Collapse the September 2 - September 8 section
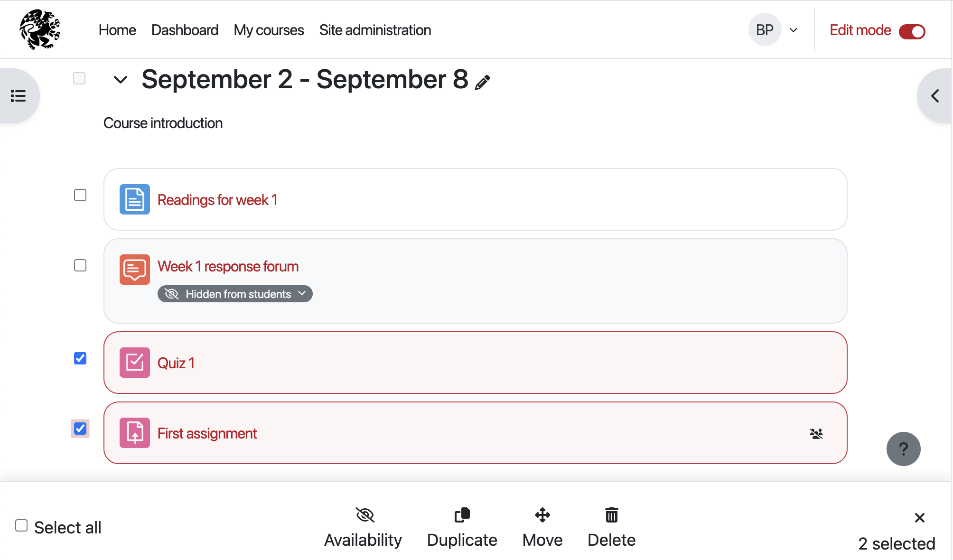The image size is (953, 560). [x=121, y=80]
